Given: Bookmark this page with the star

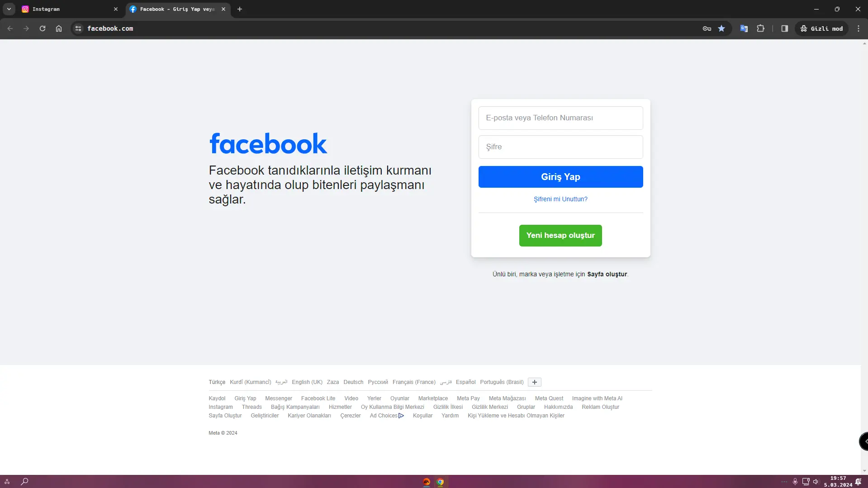Looking at the screenshot, I should 721,28.
